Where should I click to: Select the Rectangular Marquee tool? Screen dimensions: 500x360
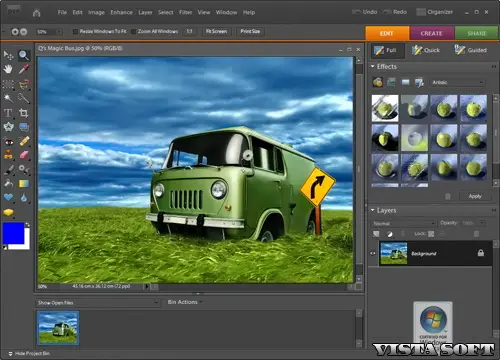(x=8, y=84)
